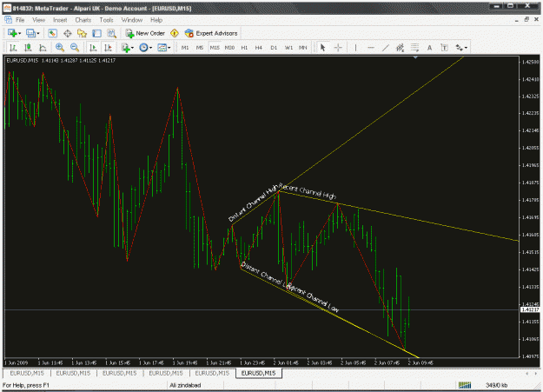Open the Window menu
Viewport: 543px width, 392px height.
132,20
